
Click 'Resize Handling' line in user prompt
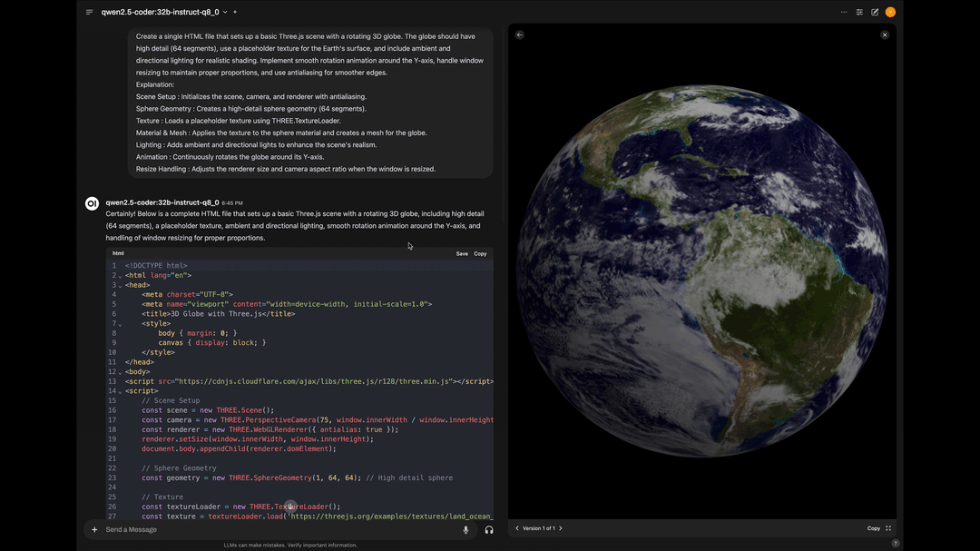pyautogui.click(x=286, y=169)
